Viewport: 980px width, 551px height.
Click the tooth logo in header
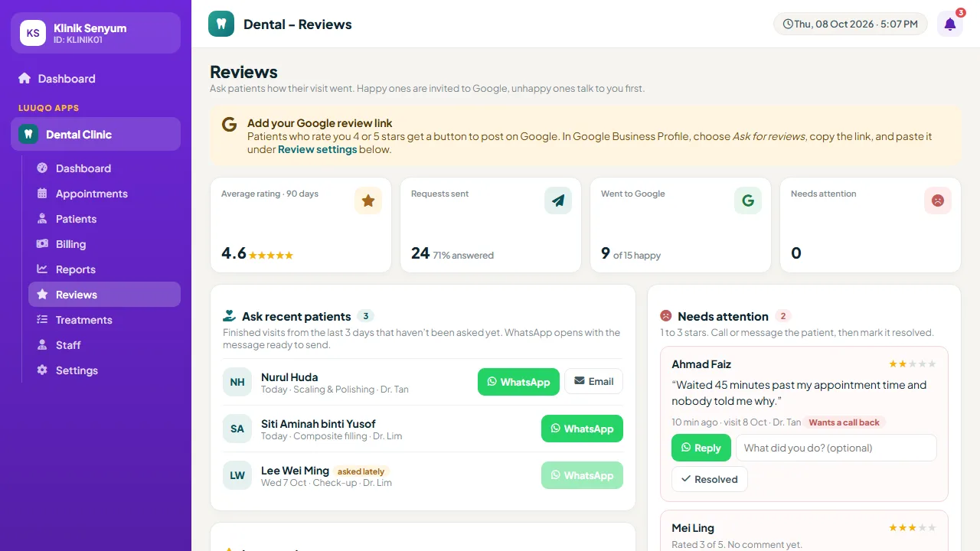221,24
